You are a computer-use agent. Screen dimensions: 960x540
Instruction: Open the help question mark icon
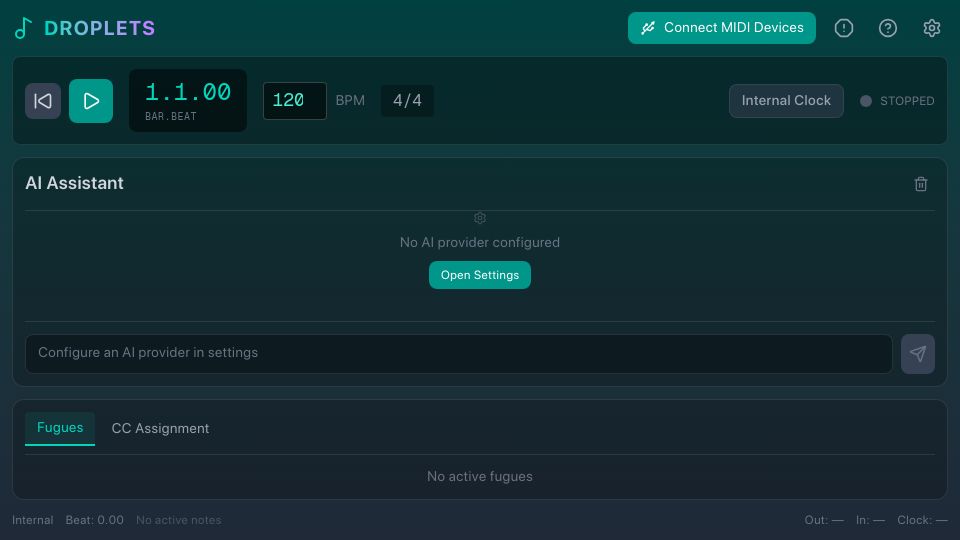(x=888, y=28)
